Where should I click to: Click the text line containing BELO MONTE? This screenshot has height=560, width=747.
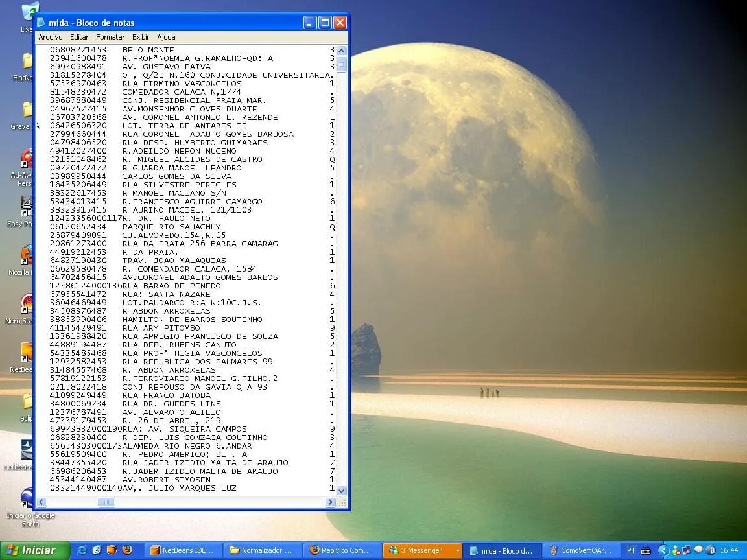tap(148, 50)
